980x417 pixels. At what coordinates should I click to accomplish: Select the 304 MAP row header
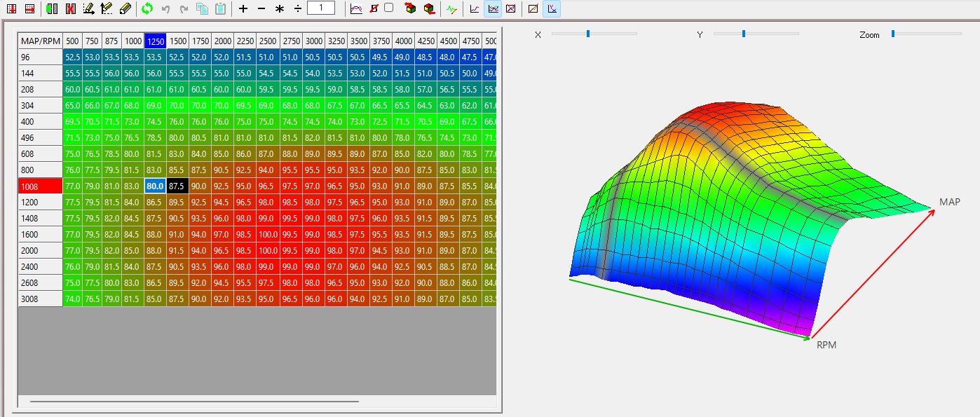40,106
